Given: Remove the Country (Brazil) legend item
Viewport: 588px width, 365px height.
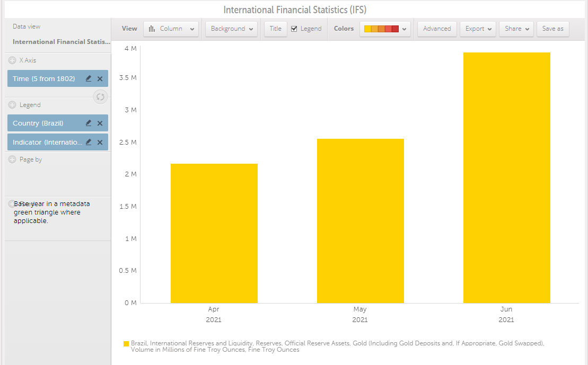Looking at the screenshot, I should point(100,123).
